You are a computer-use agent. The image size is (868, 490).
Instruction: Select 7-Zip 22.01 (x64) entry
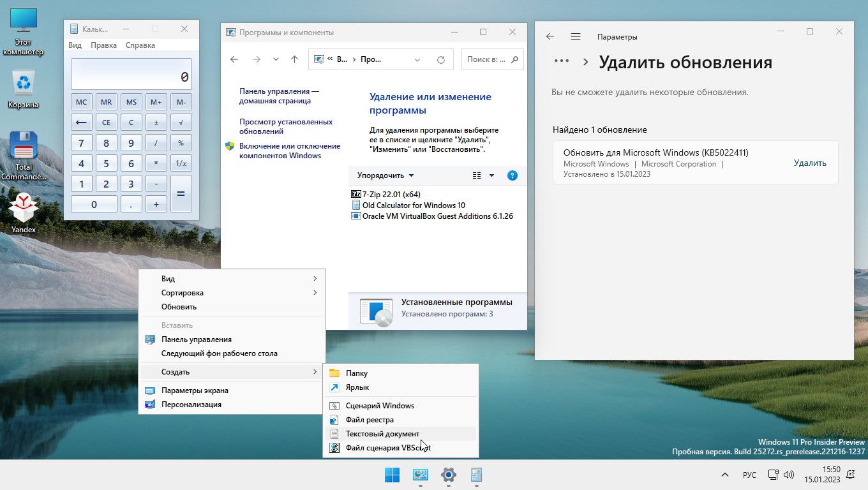tap(385, 194)
